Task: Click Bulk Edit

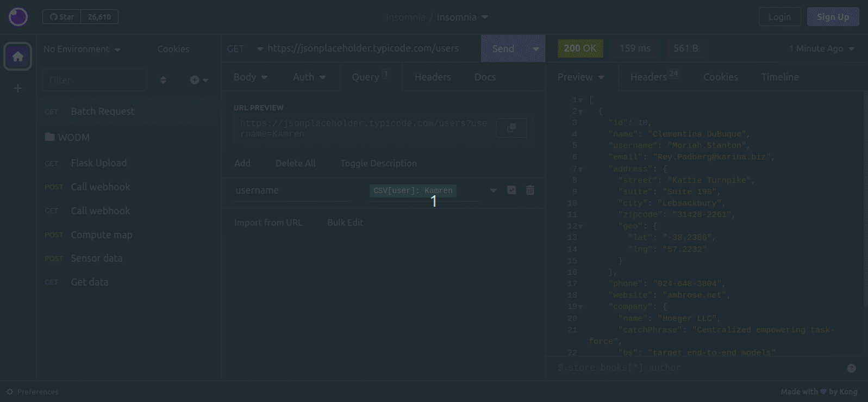Action: point(345,222)
